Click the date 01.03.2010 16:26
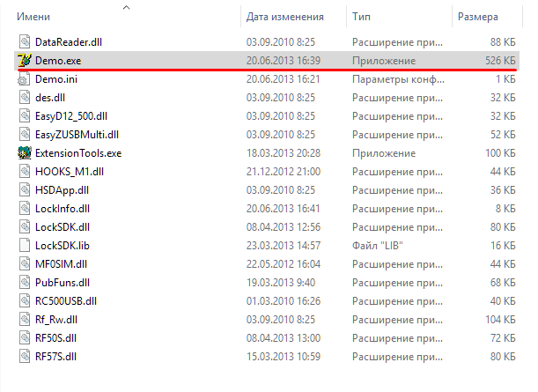 click(284, 302)
